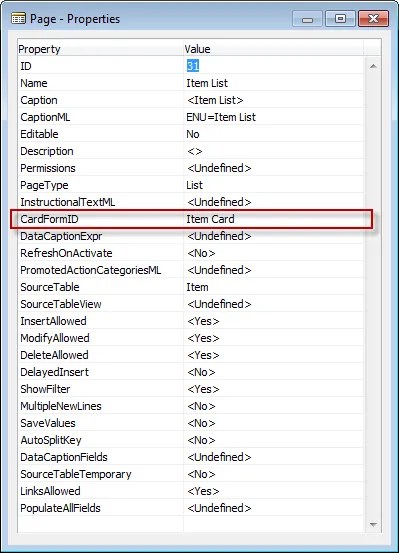Select the Editable value No
This screenshot has width=399, height=553.
pyautogui.click(x=193, y=134)
